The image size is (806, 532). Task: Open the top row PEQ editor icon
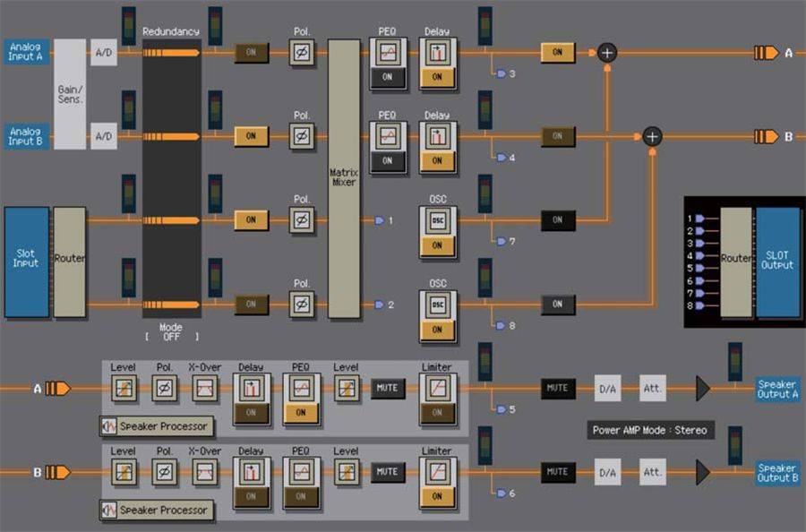388,53
